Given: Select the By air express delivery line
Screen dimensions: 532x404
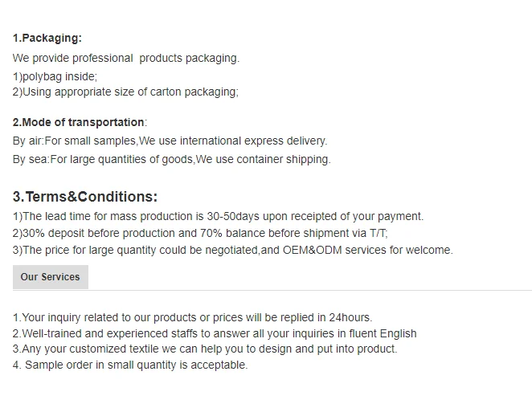Looking at the screenshot, I should pos(170,141).
